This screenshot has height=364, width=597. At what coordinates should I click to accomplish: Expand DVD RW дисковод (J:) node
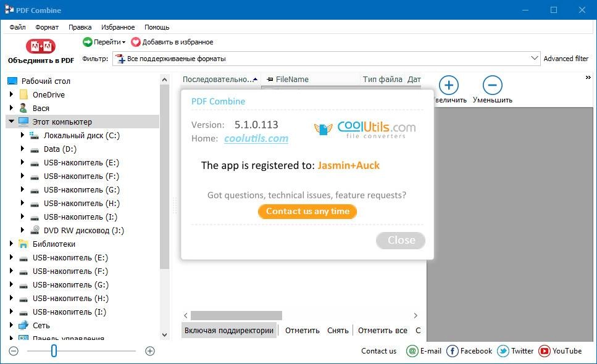point(22,230)
